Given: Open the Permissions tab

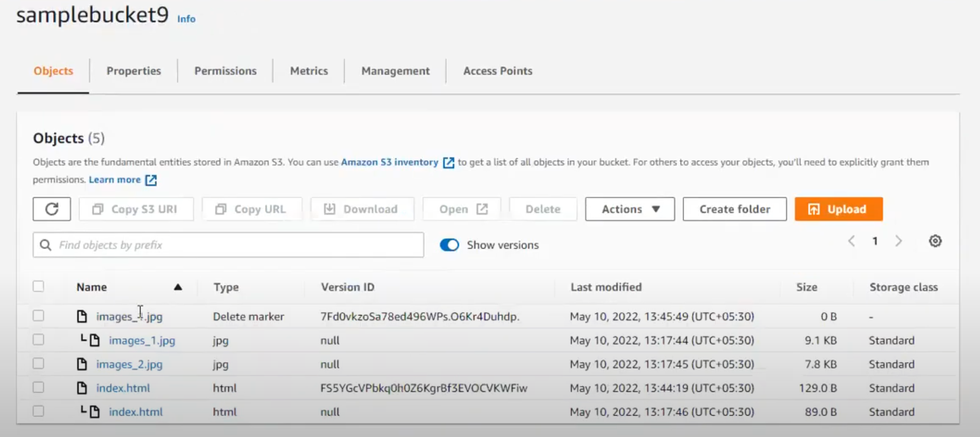Looking at the screenshot, I should pos(225,71).
